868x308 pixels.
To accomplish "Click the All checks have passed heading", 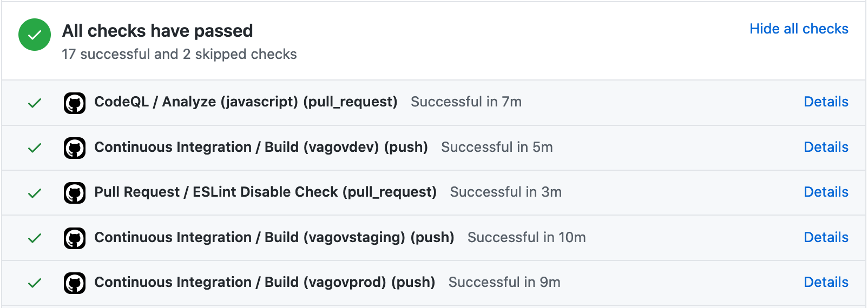I will pyautogui.click(x=157, y=31).
